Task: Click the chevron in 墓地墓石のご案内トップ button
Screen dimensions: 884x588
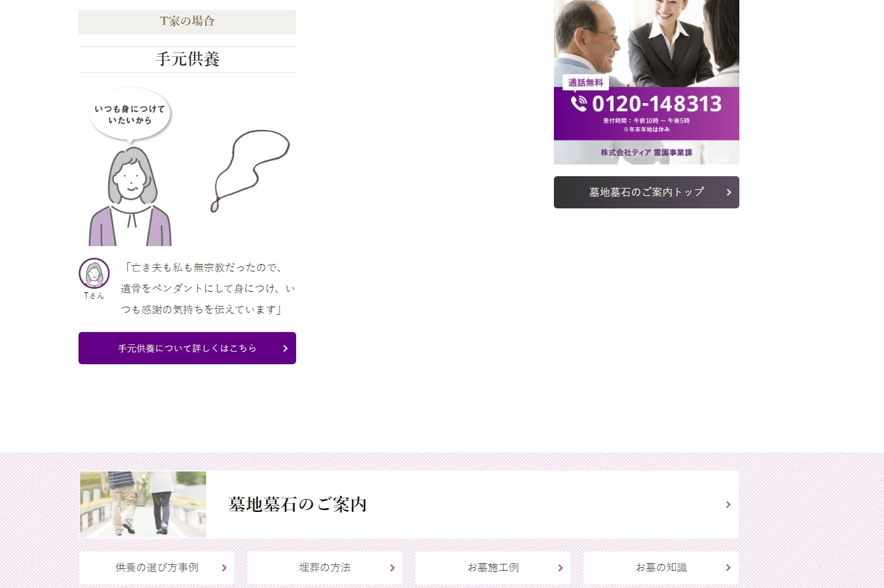Action: (x=729, y=192)
